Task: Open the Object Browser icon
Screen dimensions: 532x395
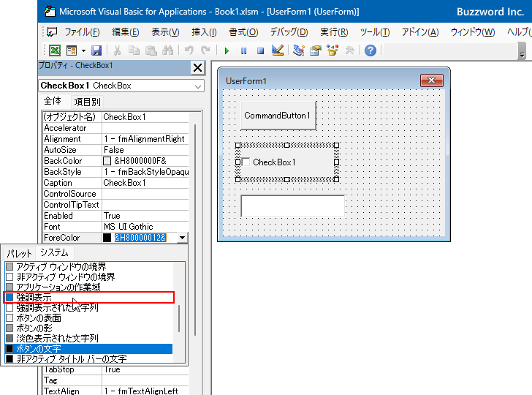Action: coord(332,50)
